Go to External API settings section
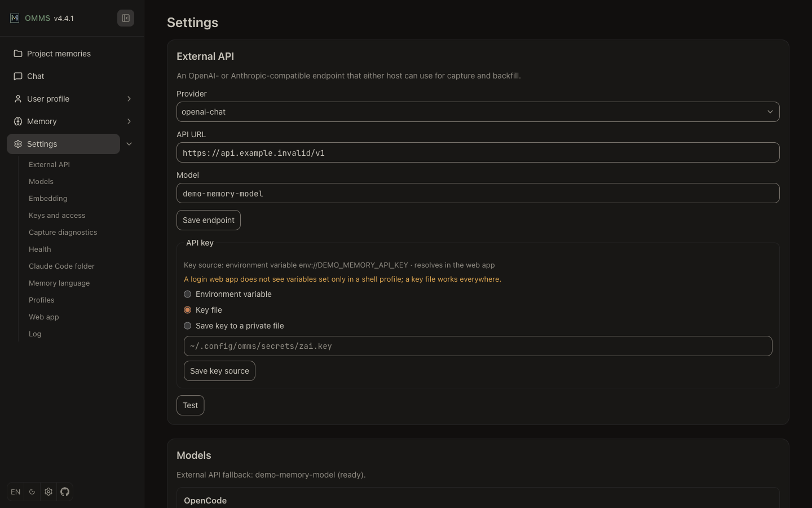 50,165
